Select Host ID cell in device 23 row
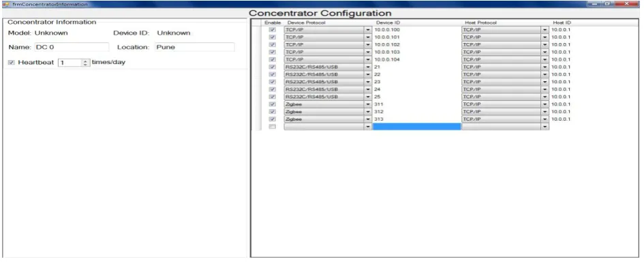 point(594,82)
